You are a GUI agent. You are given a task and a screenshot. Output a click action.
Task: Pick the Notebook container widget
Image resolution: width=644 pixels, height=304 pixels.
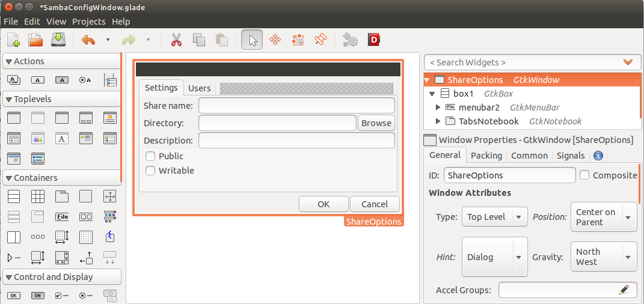[62, 196]
